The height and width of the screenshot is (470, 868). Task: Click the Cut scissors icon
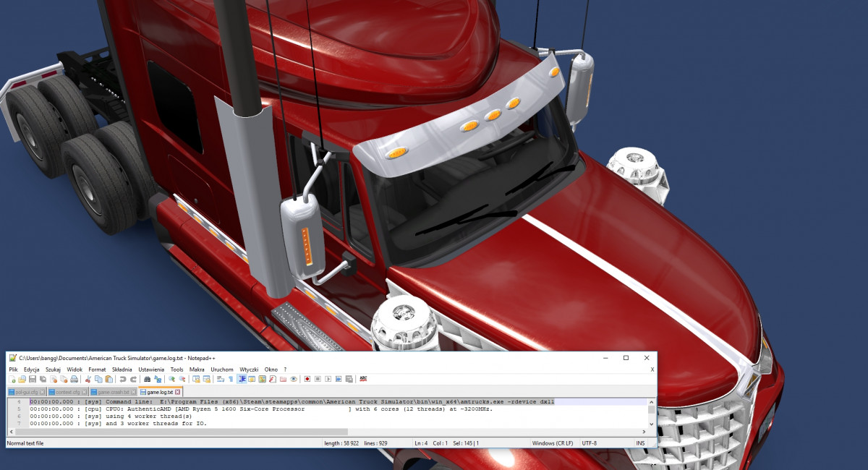tap(88, 379)
